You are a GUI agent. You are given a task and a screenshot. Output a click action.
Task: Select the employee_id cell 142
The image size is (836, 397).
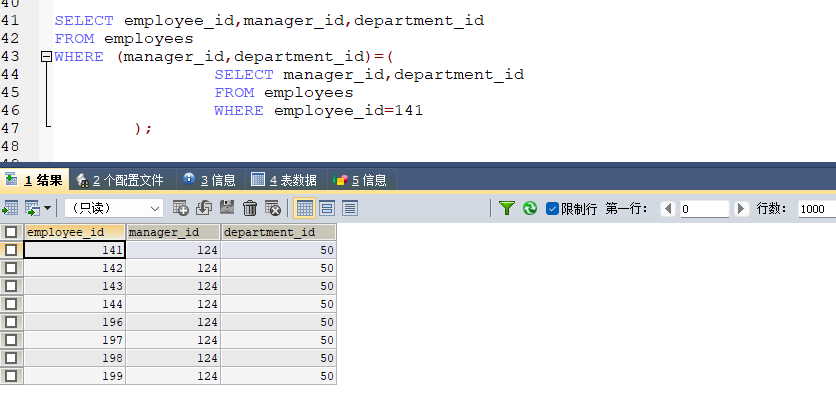click(x=75, y=268)
